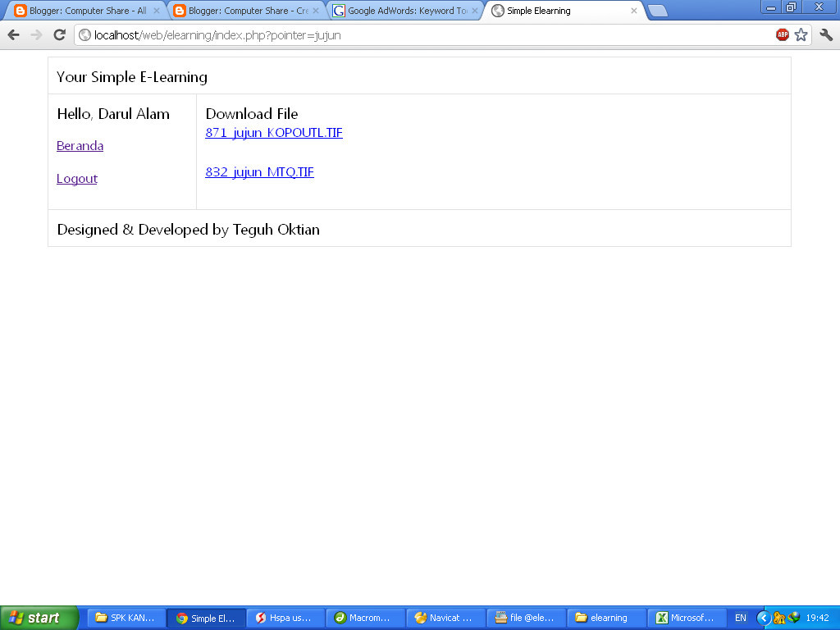Viewport: 840px width, 630px height.
Task: Select the EN language indicator
Action: coord(739,618)
